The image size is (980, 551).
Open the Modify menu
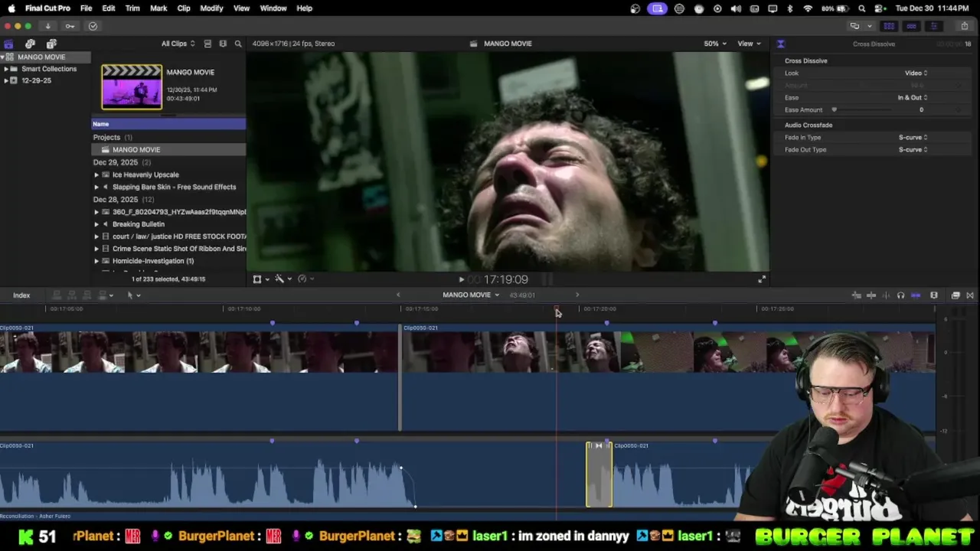(211, 8)
